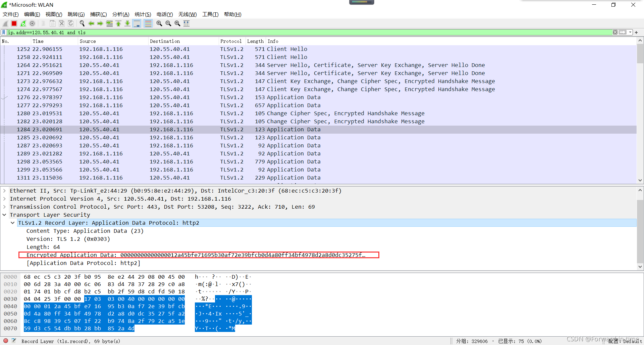Select packet 1311 Application Data row
This screenshot has height=345, width=644.
click(x=318, y=178)
